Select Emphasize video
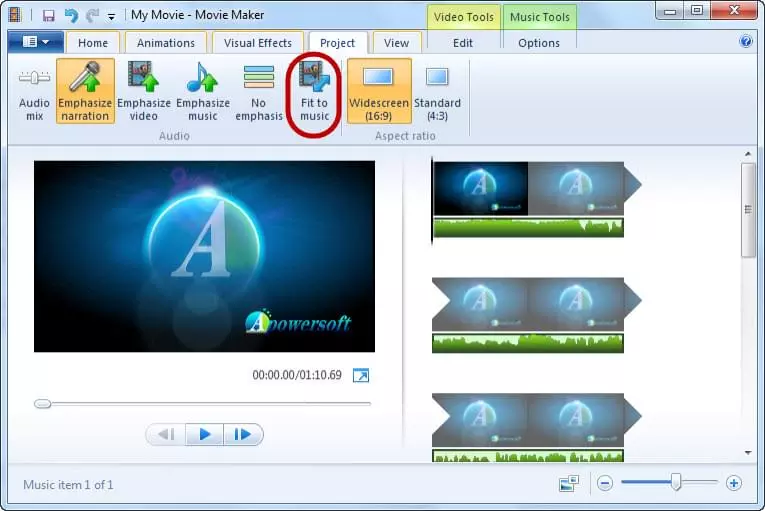 [143, 91]
